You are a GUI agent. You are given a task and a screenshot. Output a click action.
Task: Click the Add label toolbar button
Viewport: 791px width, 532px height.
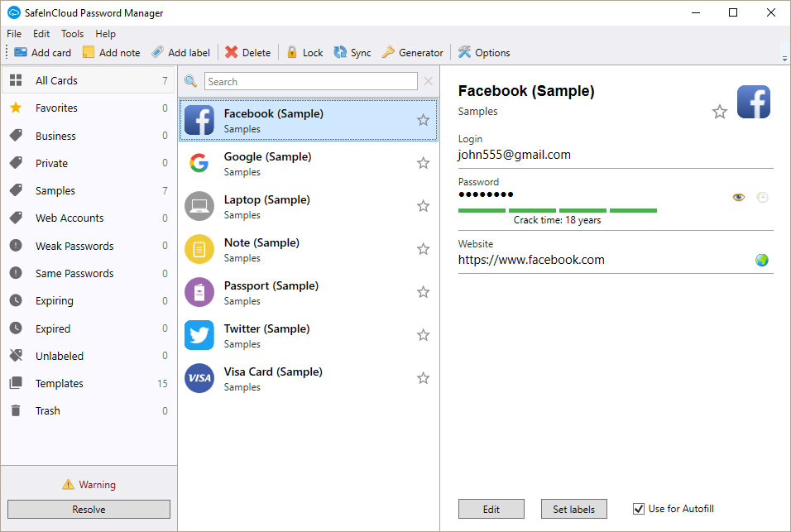click(x=181, y=52)
